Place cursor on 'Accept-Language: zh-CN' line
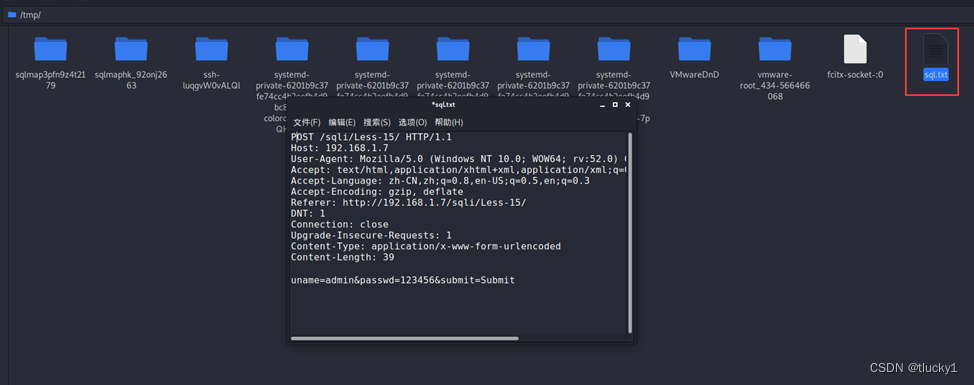The height and width of the screenshot is (385, 974). pos(440,181)
